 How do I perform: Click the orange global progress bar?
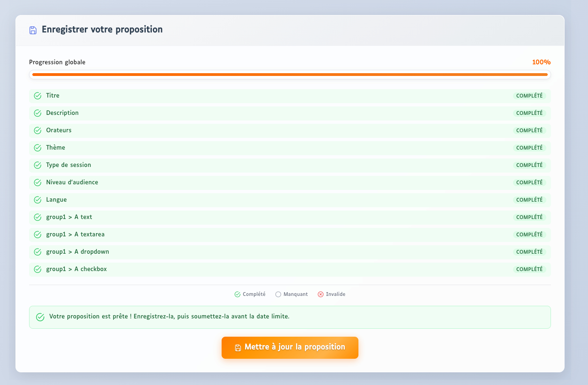[290, 75]
